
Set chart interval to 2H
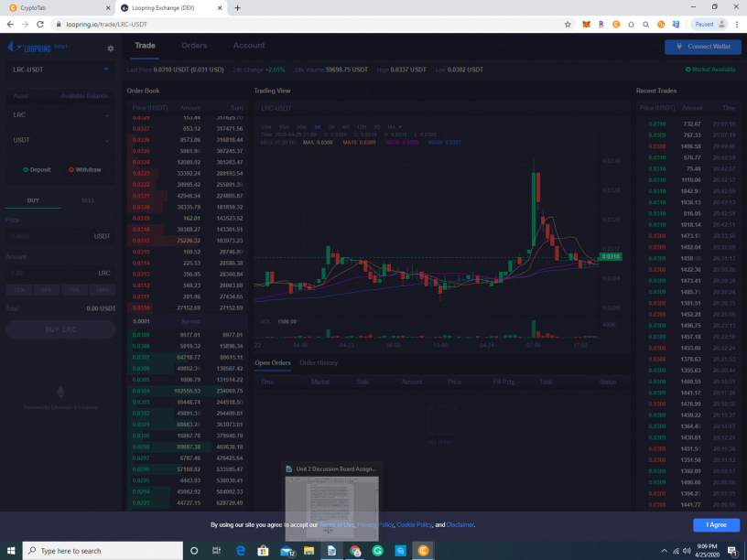[x=331, y=127]
